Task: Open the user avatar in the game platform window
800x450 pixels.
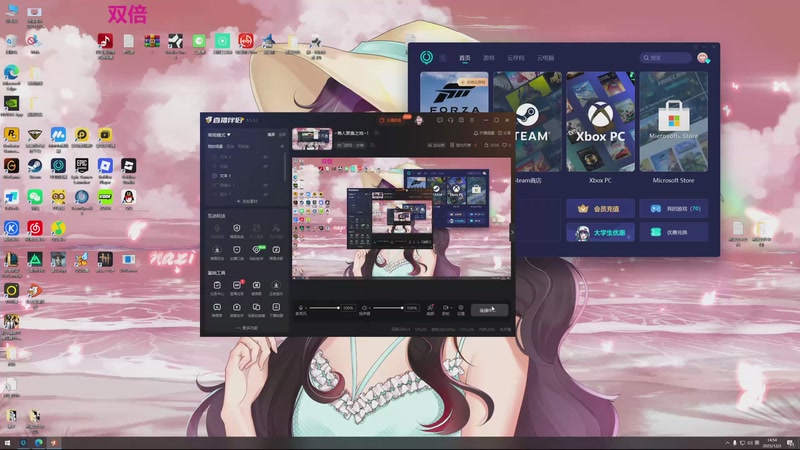Action: [703, 58]
